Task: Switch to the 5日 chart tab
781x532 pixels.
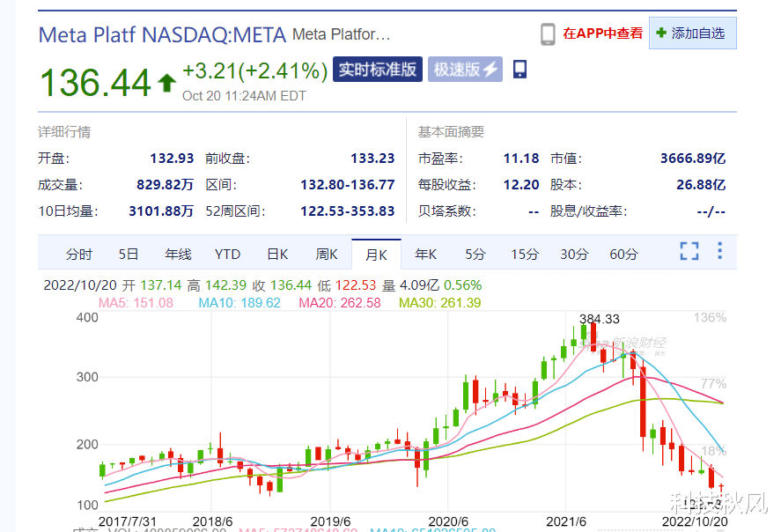Action: click(x=128, y=255)
